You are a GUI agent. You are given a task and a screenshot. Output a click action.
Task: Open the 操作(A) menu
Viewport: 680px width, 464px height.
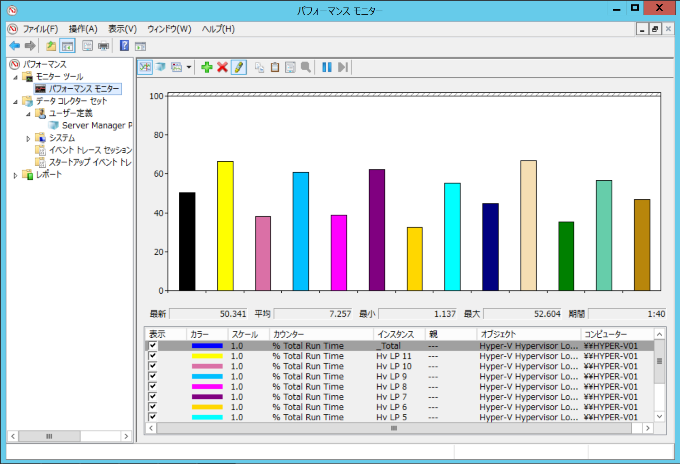click(82, 29)
